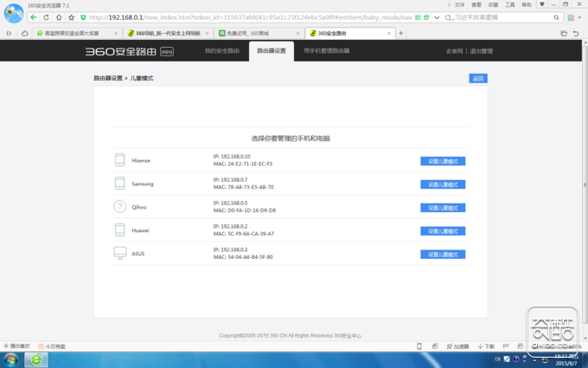Open the 用手机管理路由器 tab

pos(327,51)
